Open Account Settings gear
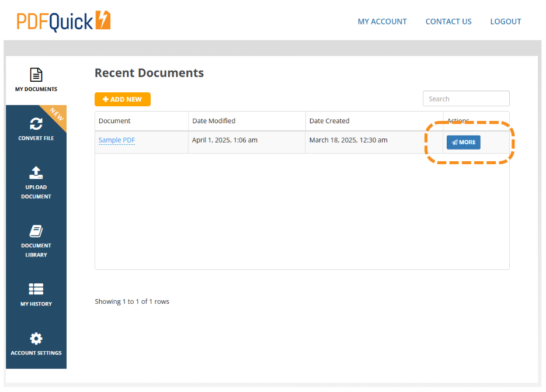Image resolution: width=546 pixels, height=392 pixels. [x=36, y=338]
